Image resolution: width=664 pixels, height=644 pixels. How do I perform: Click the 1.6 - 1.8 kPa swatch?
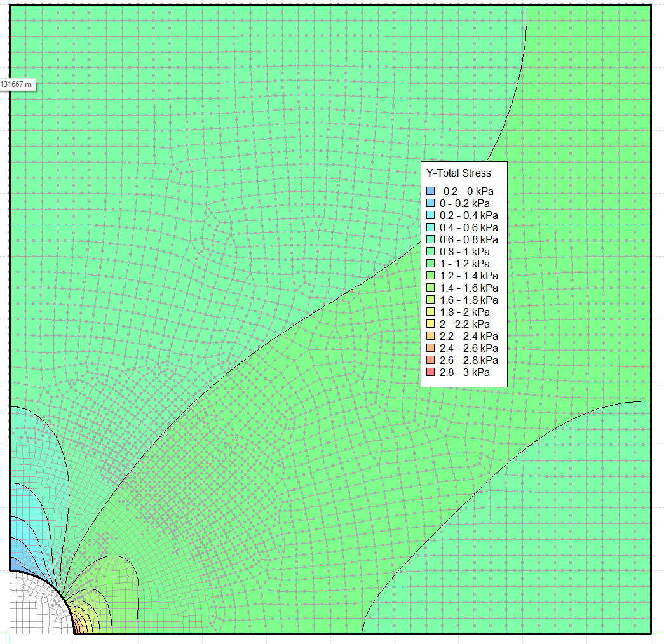430,300
